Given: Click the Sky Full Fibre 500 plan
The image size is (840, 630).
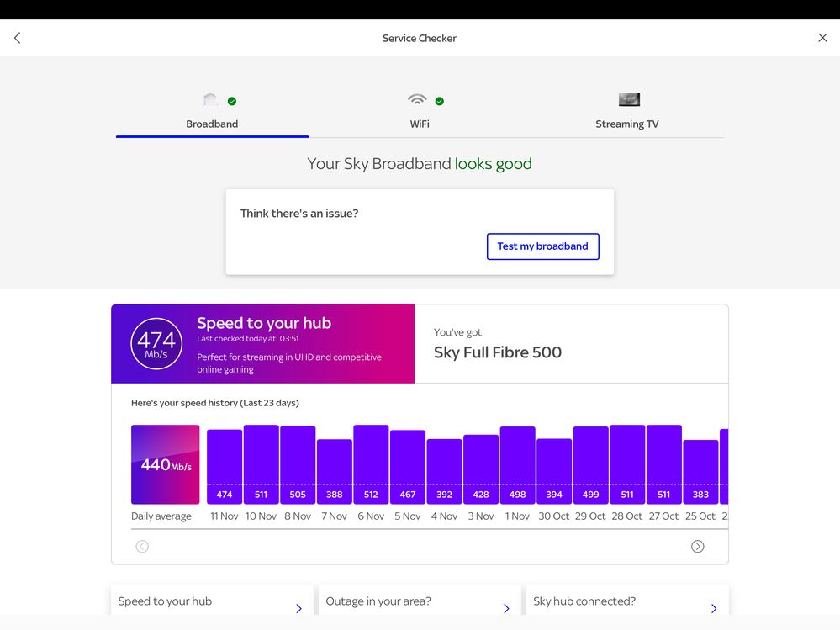Looking at the screenshot, I should click(x=498, y=352).
